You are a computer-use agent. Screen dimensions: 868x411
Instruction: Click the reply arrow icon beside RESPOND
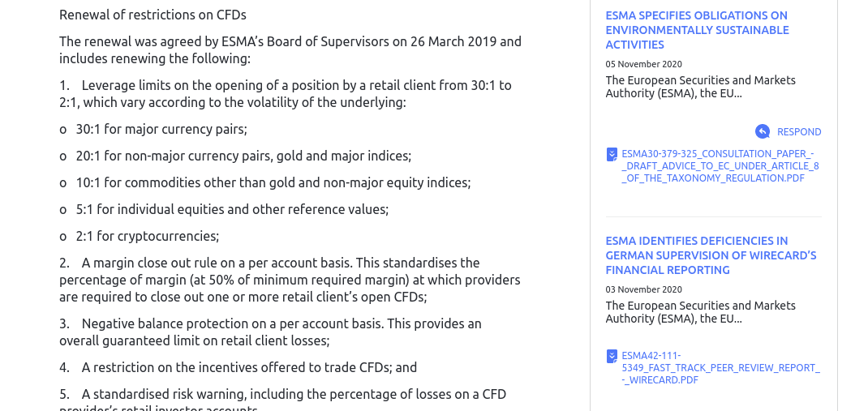click(762, 131)
